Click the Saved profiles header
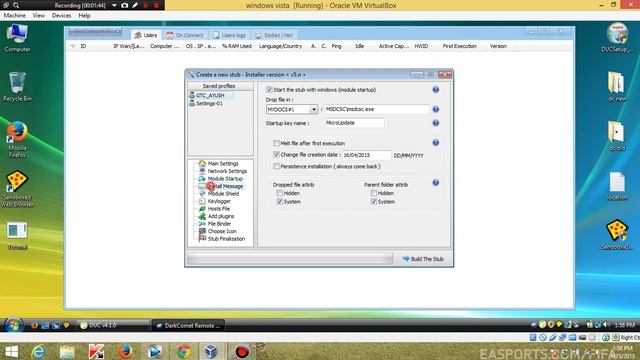 pyautogui.click(x=219, y=86)
